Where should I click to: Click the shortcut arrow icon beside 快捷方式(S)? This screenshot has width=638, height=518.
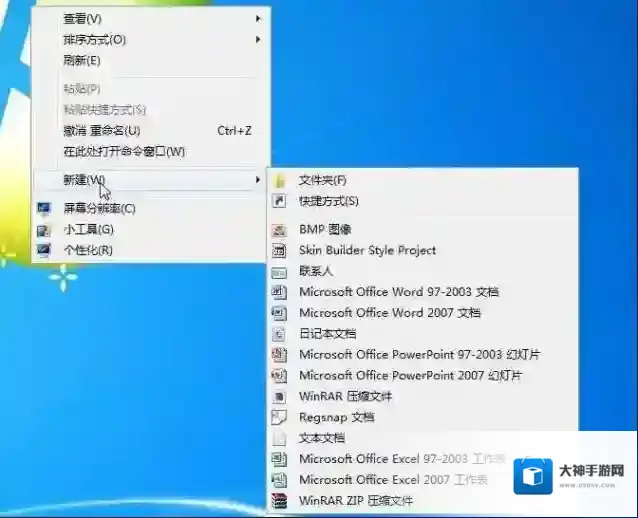[279, 201]
